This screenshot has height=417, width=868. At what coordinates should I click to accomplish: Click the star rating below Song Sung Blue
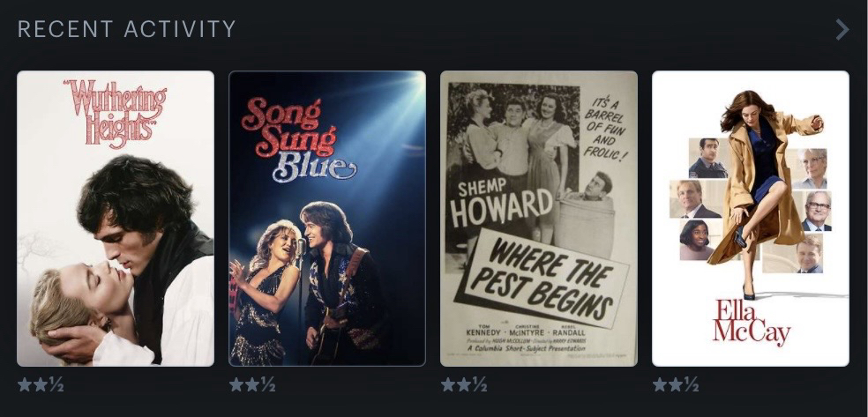pyautogui.click(x=252, y=385)
